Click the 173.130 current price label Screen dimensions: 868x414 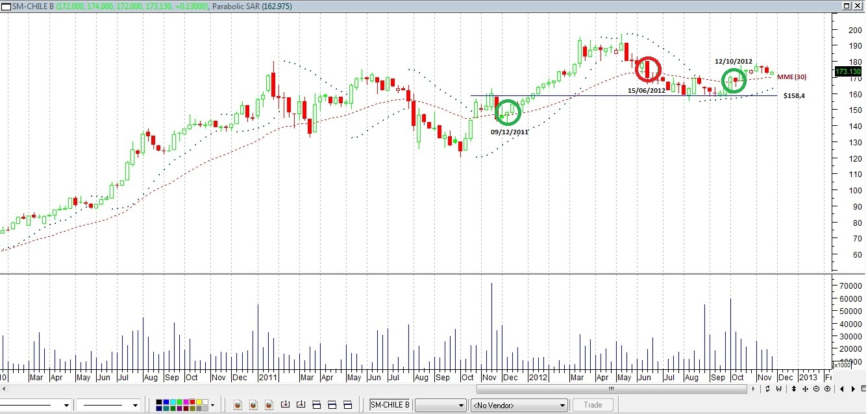click(x=848, y=71)
